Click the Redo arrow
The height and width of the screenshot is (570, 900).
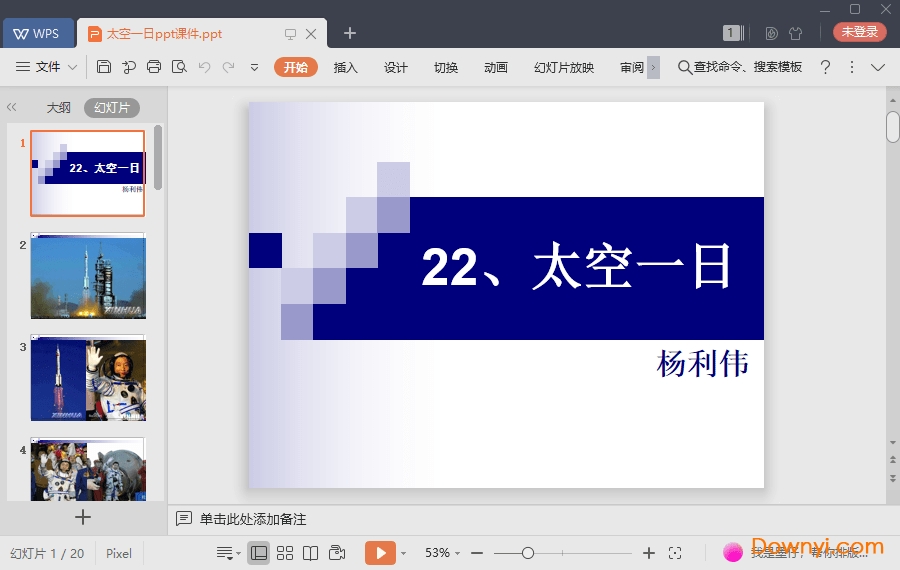[228, 67]
